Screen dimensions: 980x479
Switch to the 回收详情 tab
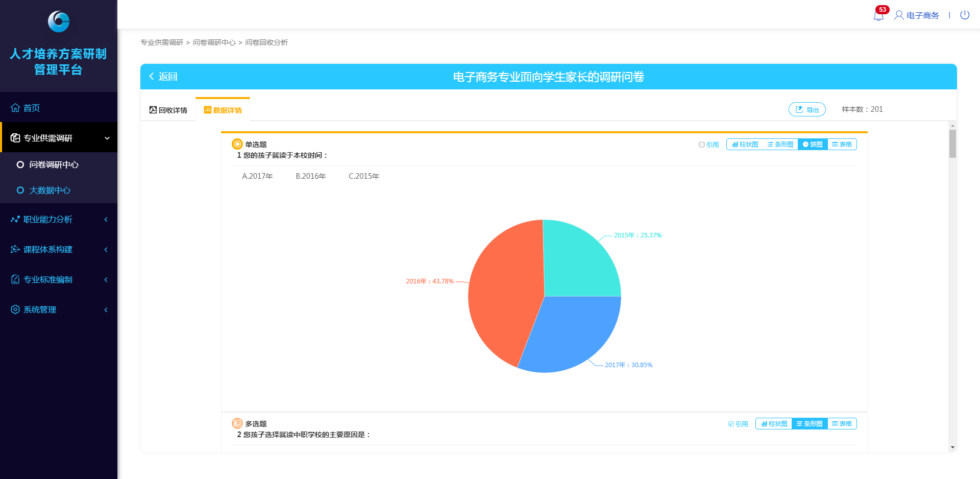pyautogui.click(x=168, y=110)
